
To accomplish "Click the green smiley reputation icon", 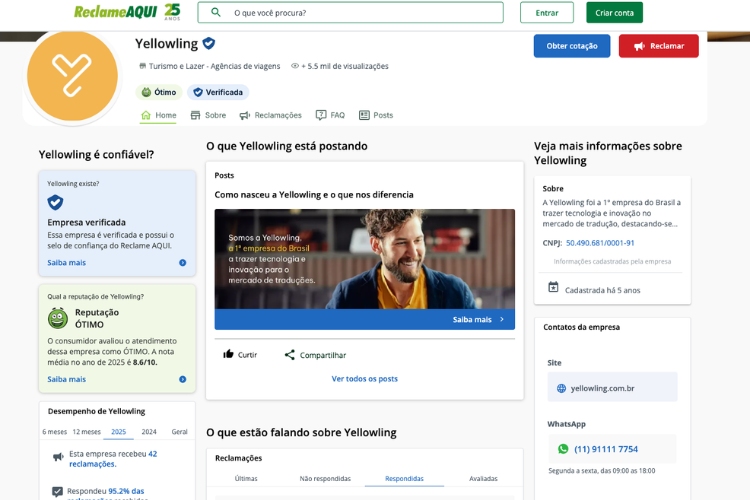I will pyautogui.click(x=58, y=318).
